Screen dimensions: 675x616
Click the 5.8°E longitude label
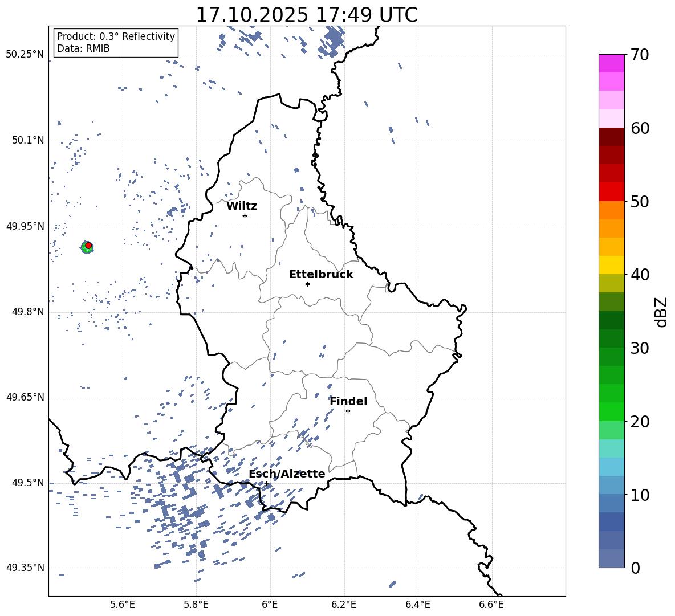196,605
